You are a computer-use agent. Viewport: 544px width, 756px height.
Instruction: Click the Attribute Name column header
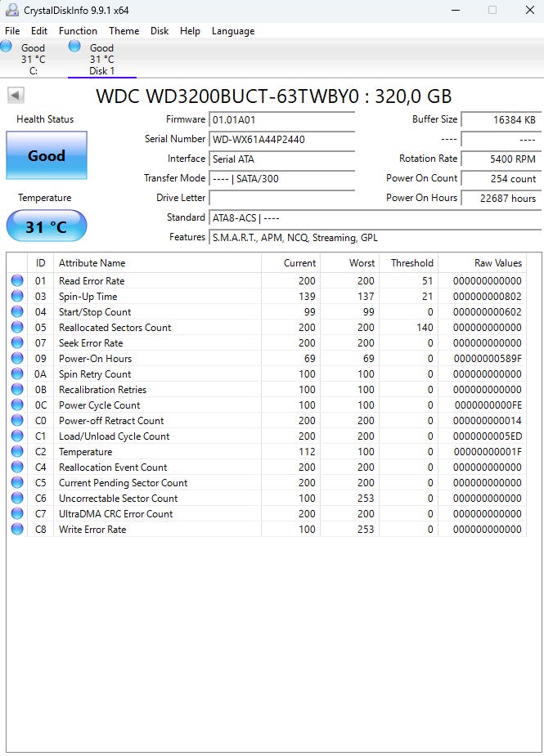coord(157,263)
